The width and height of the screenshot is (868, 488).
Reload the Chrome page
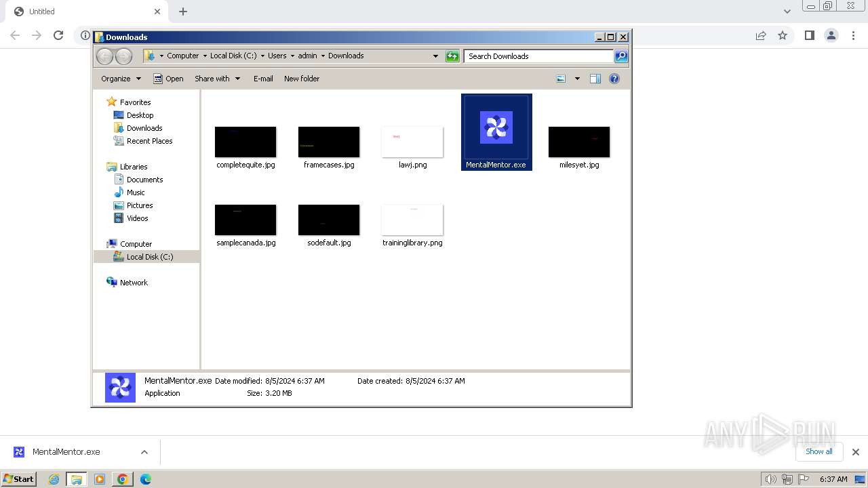pos(58,35)
